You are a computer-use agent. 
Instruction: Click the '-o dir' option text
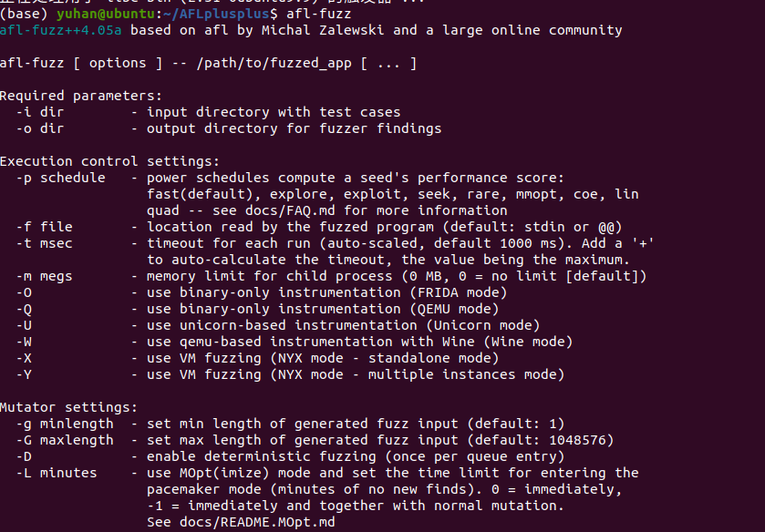[x=40, y=128]
